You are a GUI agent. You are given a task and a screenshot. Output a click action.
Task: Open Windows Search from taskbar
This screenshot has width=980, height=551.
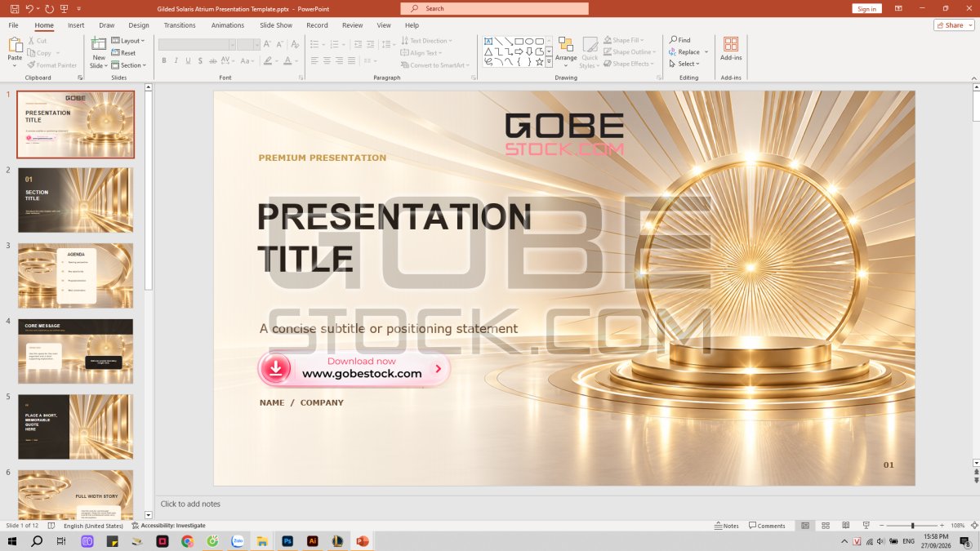[37, 541]
